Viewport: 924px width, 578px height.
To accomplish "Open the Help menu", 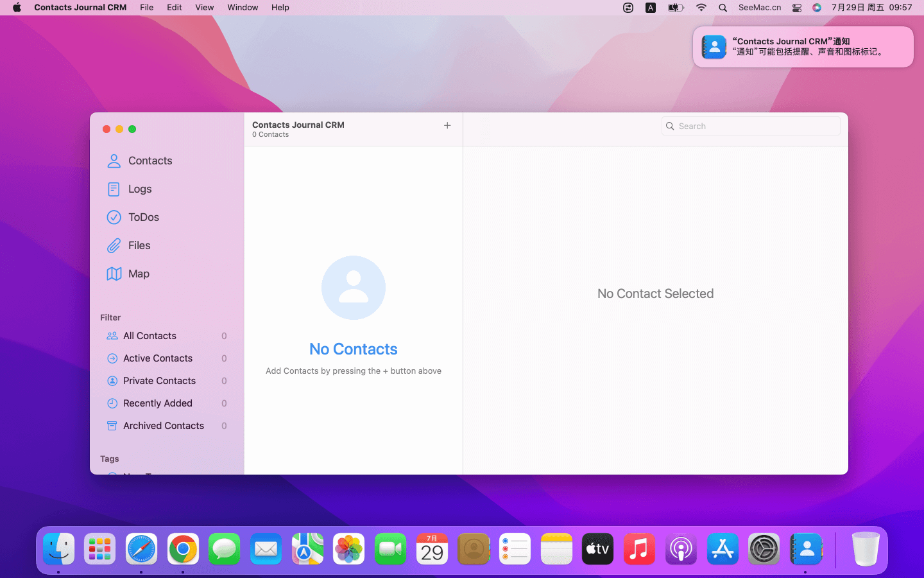I will click(280, 8).
